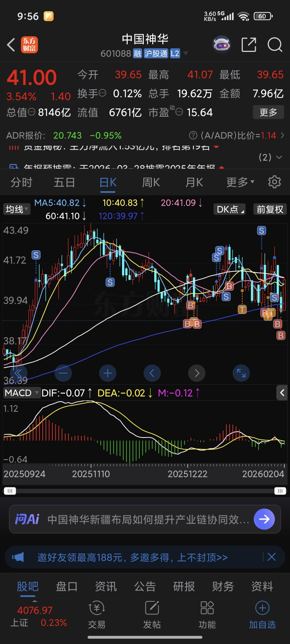Screen dimensions: 290x644
Task: Open chart settings gear icon
Action: [274, 182]
